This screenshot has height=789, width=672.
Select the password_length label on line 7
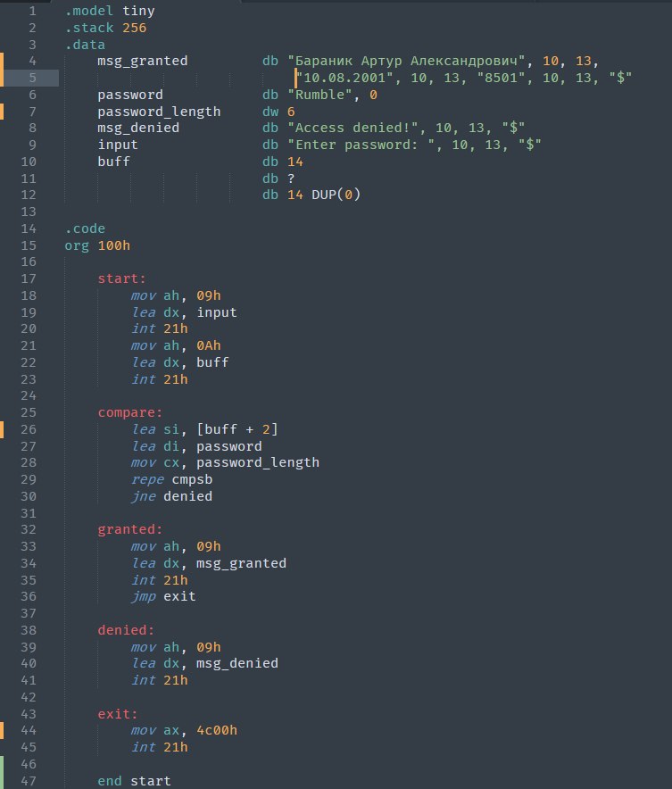click(x=159, y=112)
